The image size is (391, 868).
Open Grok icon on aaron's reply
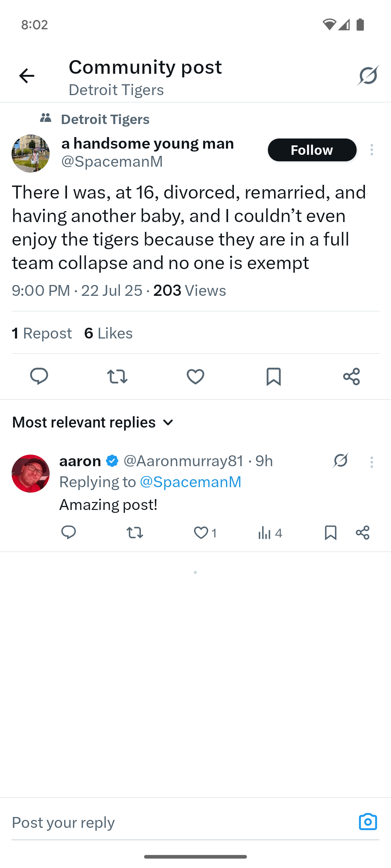pyautogui.click(x=341, y=460)
